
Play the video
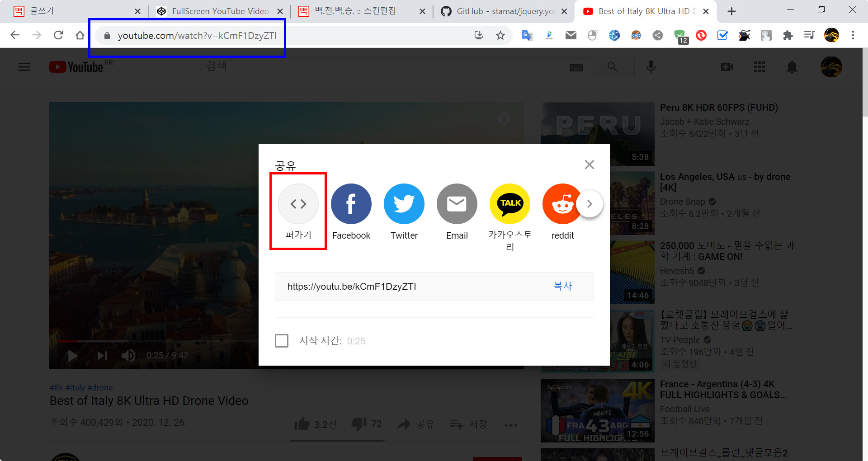coord(72,356)
